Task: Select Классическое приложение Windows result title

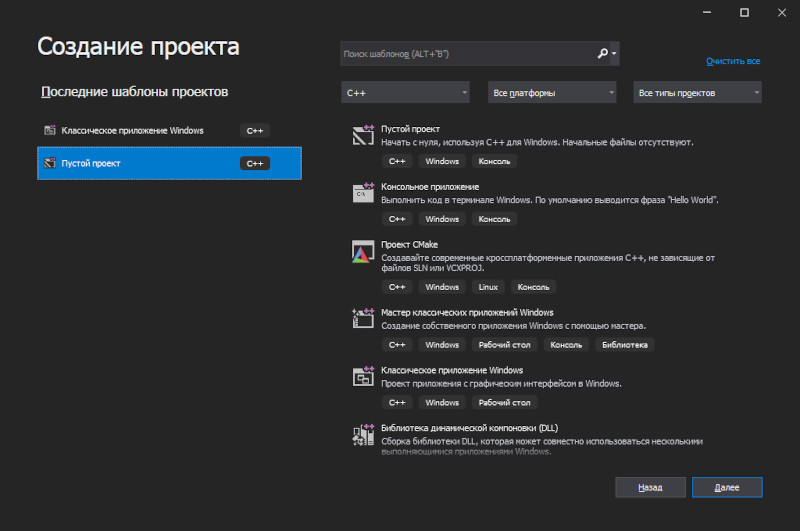Action: click(x=452, y=370)
